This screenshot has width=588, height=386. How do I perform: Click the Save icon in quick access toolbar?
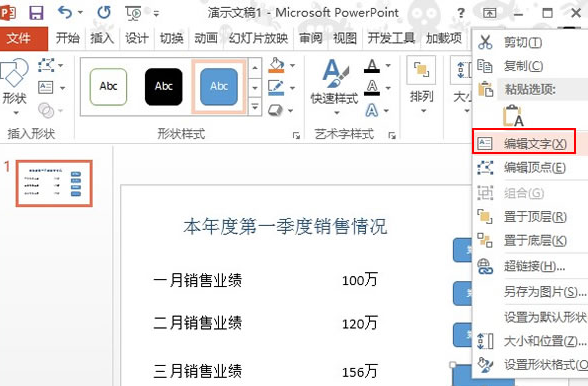[x=36, y=13]
